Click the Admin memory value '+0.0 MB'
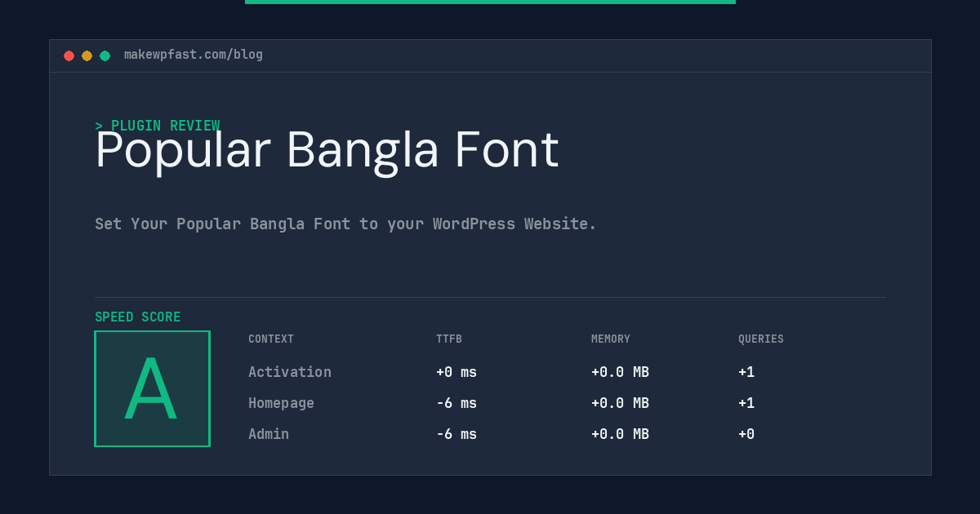This screenshot has width=980, height=514. [620, 434]
